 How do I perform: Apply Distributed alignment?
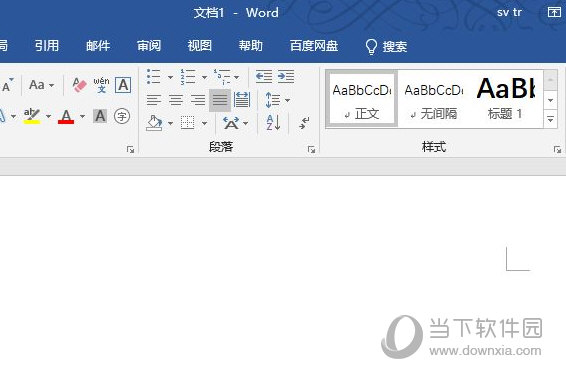(x=242, y=100)
